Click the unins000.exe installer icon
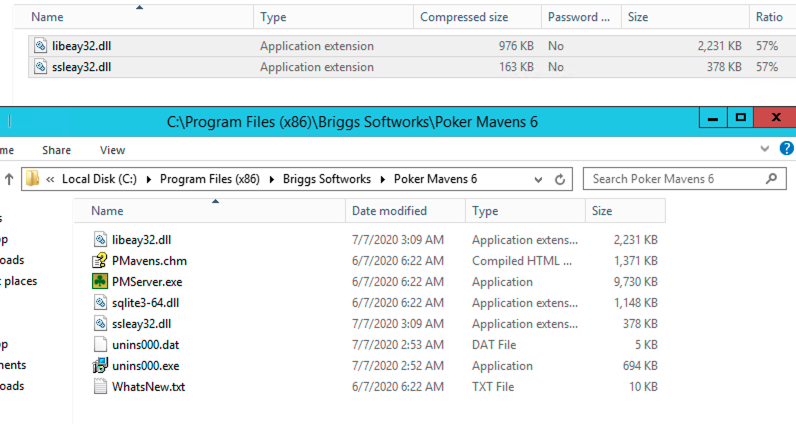796x424 pixels. 100,366
